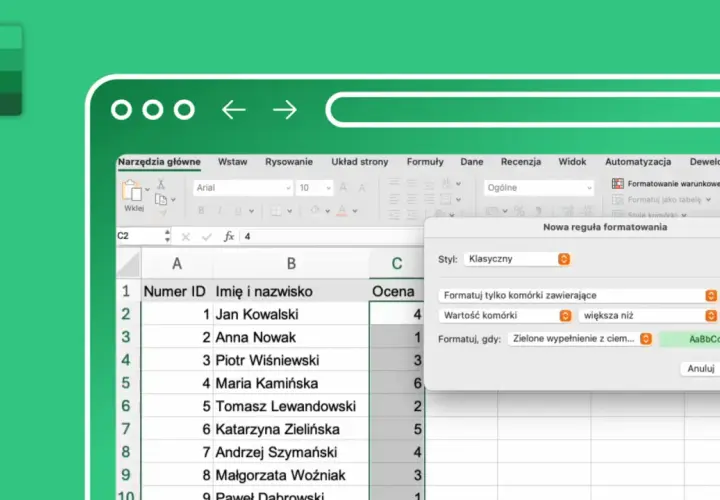
Task: Open the Arial font name dropdown
Action: (243, 188)
